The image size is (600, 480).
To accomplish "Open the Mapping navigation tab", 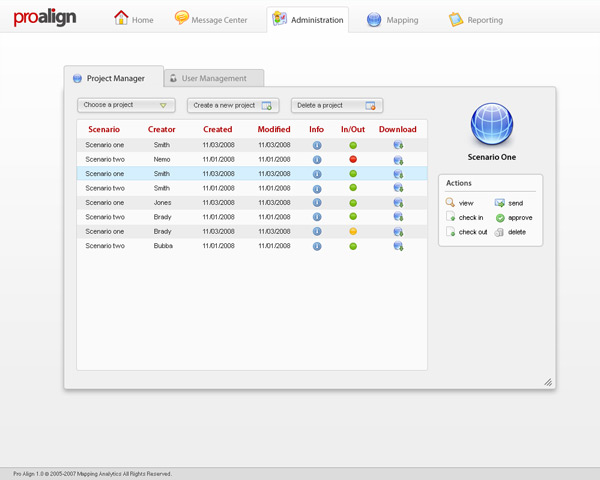I will (393, 20).
